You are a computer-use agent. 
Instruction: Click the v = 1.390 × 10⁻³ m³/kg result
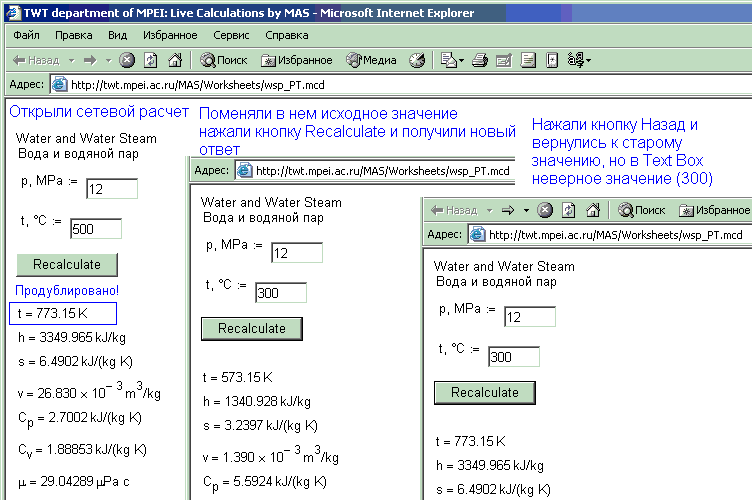click(x=270, y=455)
